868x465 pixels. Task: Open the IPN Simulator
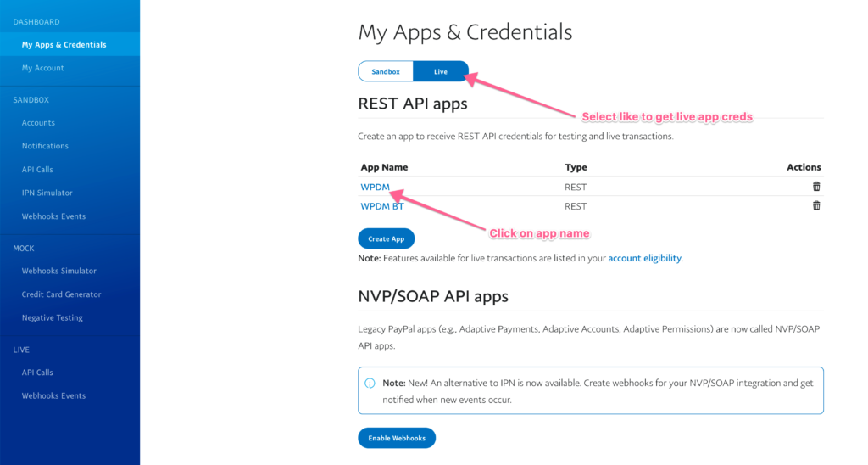pyautogui.click(x=47, y=193)
